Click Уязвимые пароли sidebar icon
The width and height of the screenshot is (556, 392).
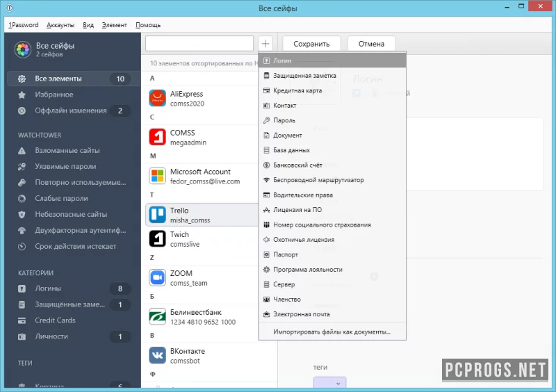click(22, 167)
